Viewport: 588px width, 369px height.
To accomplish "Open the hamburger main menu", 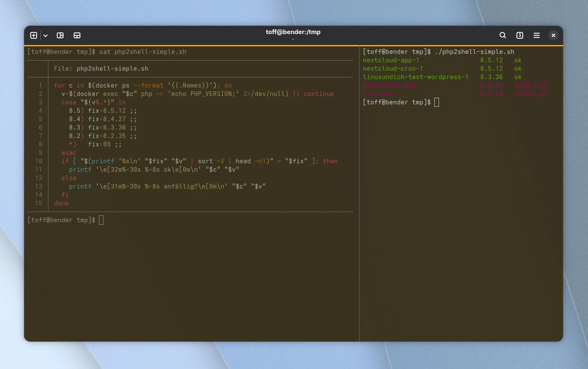I will point(537,35).
